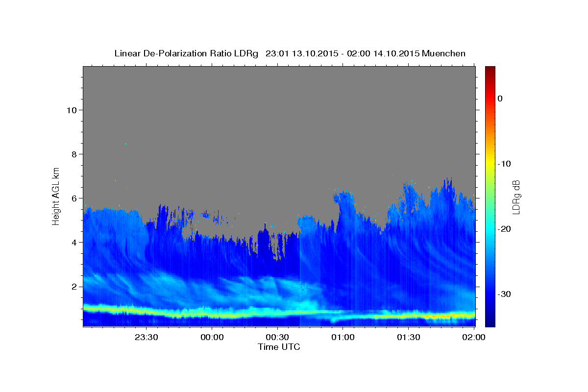
Task: Click the height tick label '4'
Action: [73, 242]
